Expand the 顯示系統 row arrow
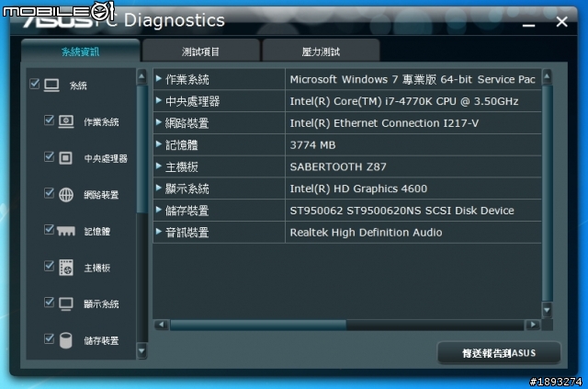The height and width of the screenshot is (389, 588). pos(159,188)
